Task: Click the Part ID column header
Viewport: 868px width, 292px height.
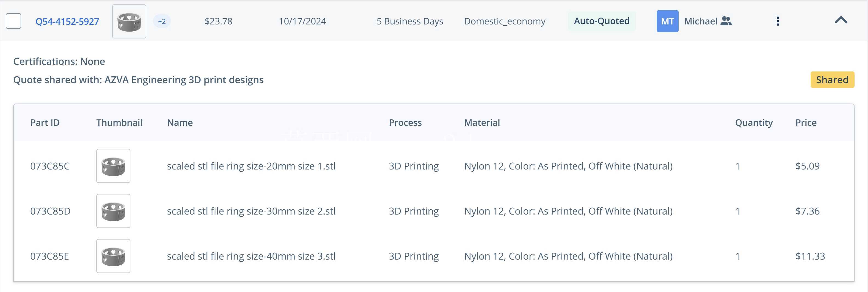Action: pos(45,123)
